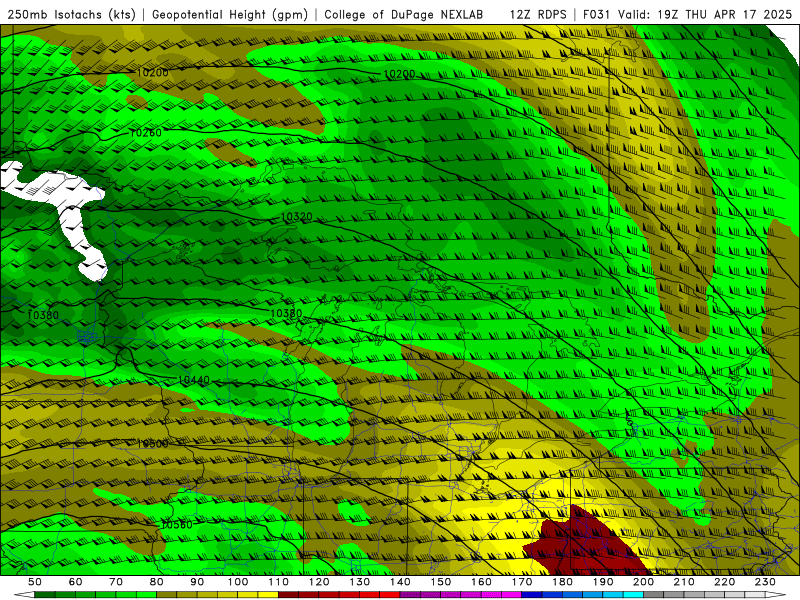The width and height of the screenshot is (800, 600).
Task: Select the 120 knot scale label
Action: 319,582
